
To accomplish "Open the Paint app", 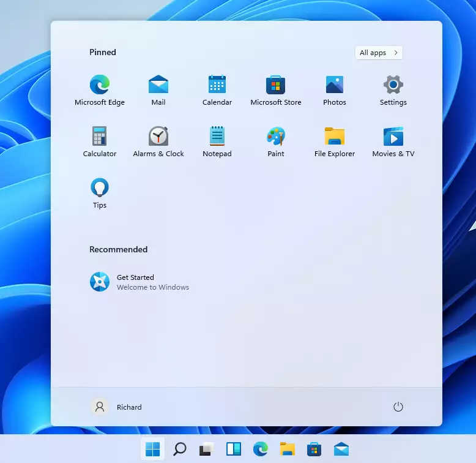I will click(x=276, y=141).
